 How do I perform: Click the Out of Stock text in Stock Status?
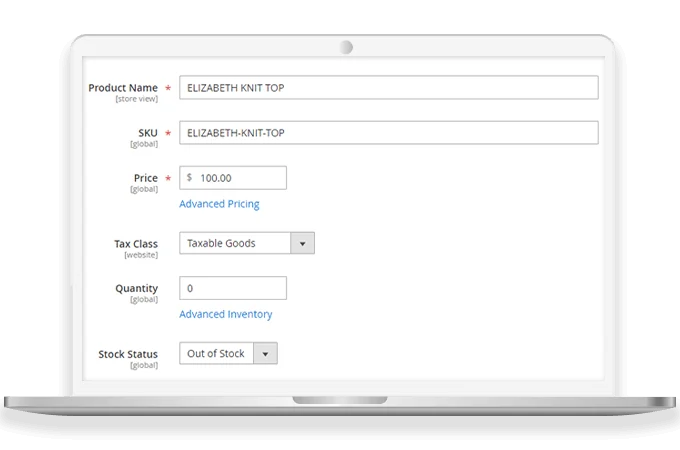215,353
